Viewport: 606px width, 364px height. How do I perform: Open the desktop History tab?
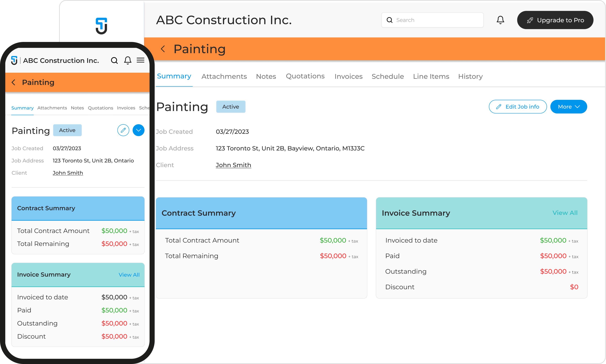click(x=470, y=76)
